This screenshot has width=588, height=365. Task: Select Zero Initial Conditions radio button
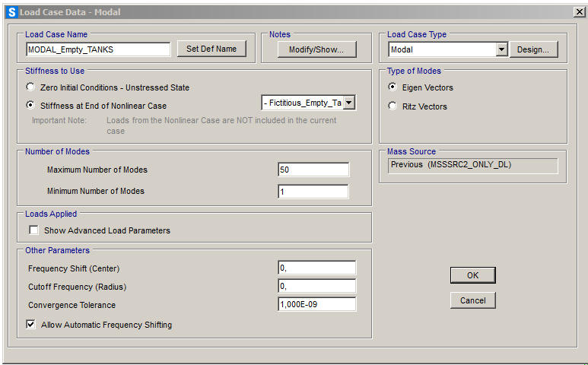pos(30,87)
